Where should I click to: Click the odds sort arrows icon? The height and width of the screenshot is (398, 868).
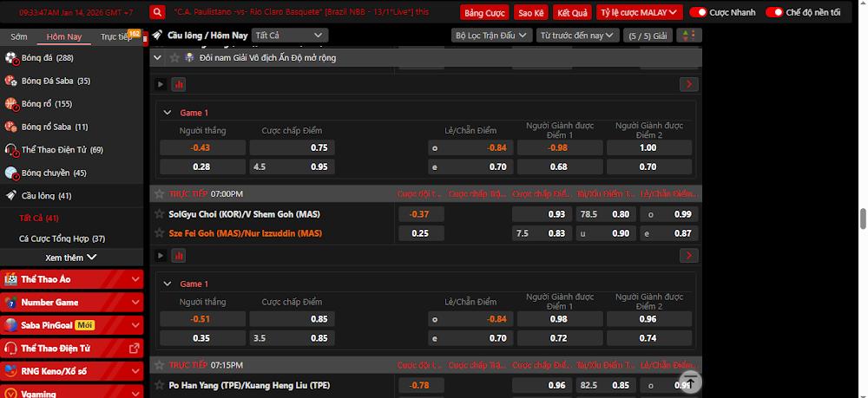pyautogui.click(x=688, y=36)
